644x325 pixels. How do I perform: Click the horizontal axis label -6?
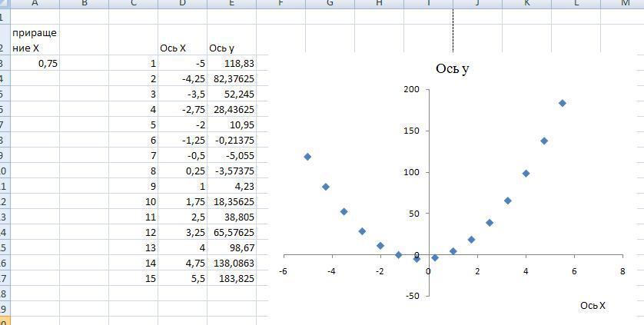click(x=283, y=271)
